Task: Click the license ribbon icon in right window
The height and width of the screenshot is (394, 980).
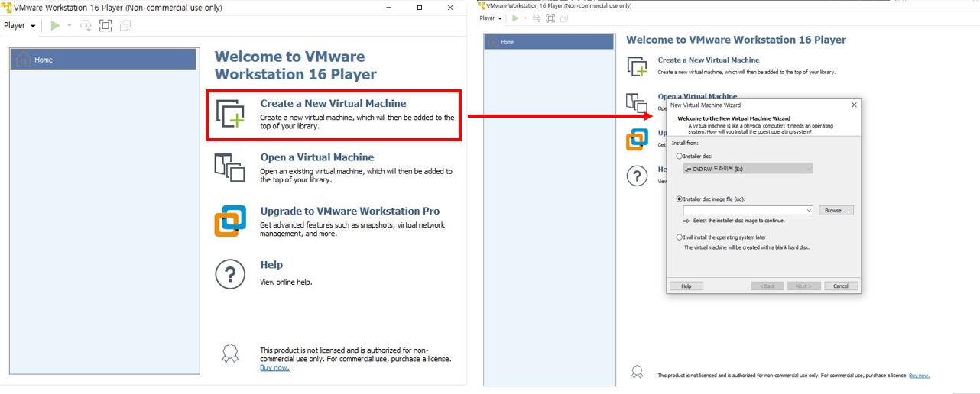Action: coord(636,372)
